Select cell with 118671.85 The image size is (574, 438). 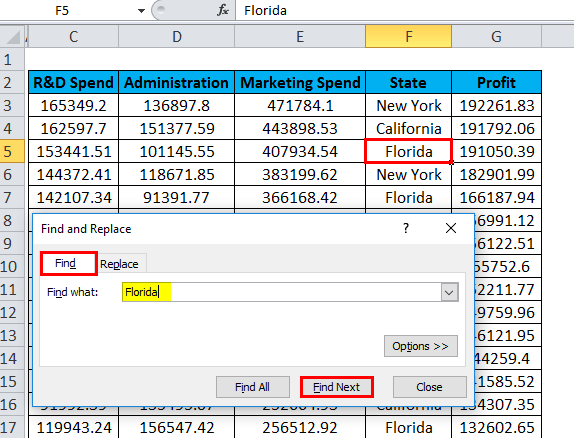(176, 174)
